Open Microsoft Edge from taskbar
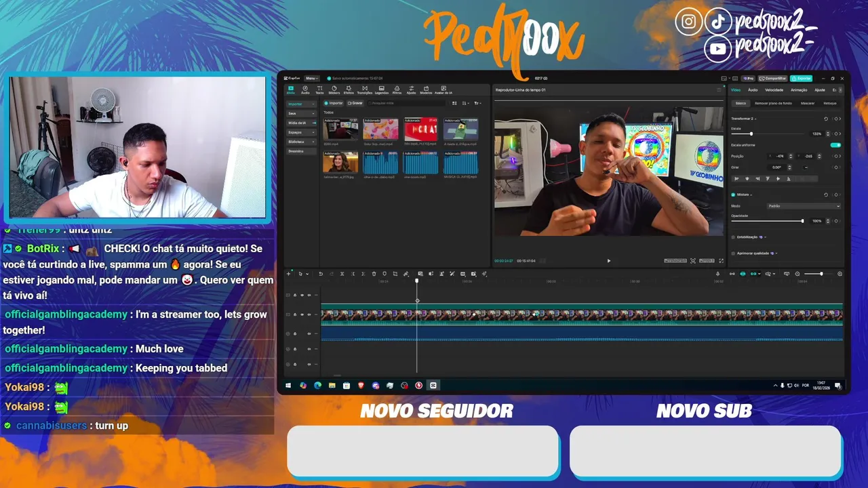The image size is (868, 488). pyautogui.click(x=317, y=385)
